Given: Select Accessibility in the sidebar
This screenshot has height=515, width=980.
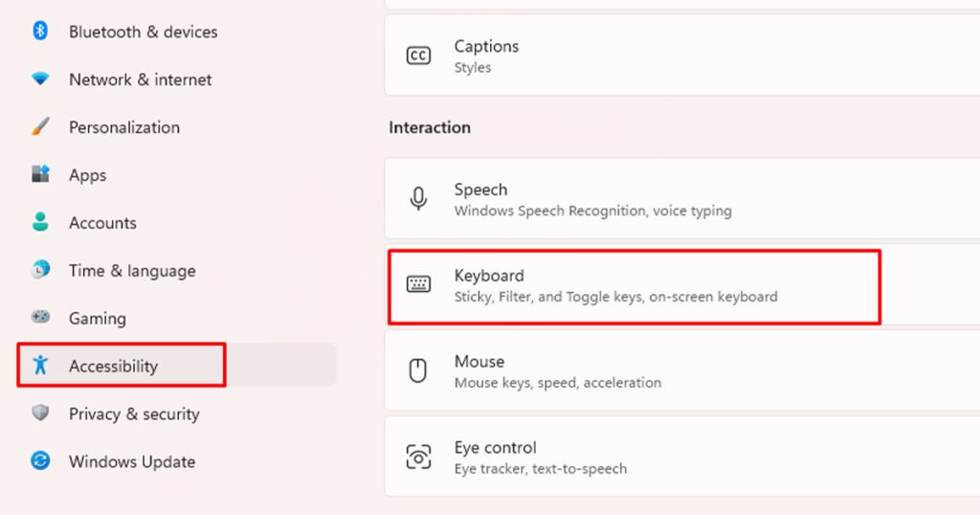Looking at the screenshot, I should click(x=177, y=365).
